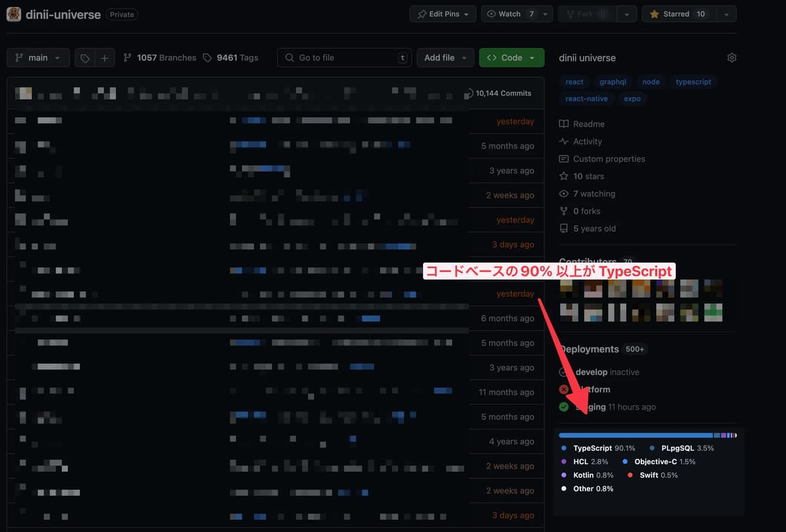Open the main branch selector dropdown

[38, 58]
